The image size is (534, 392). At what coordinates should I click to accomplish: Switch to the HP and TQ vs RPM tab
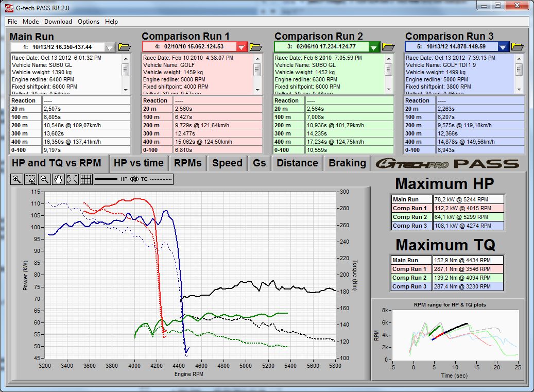point(57,163)
